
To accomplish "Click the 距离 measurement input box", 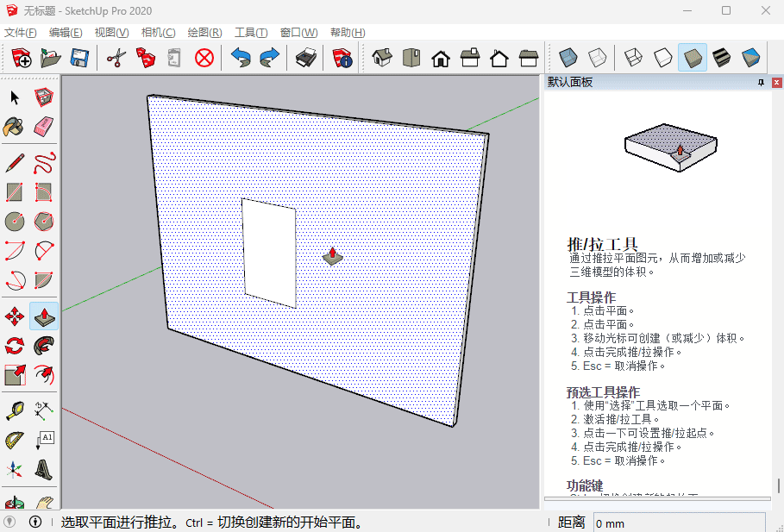I will (678, 523).
